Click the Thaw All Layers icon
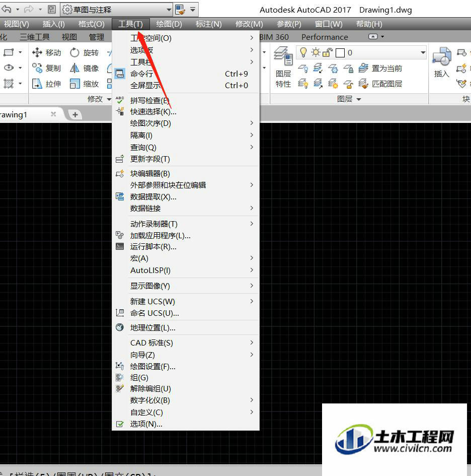The width and height of the screenshot is (471, 476). [333, 84]
